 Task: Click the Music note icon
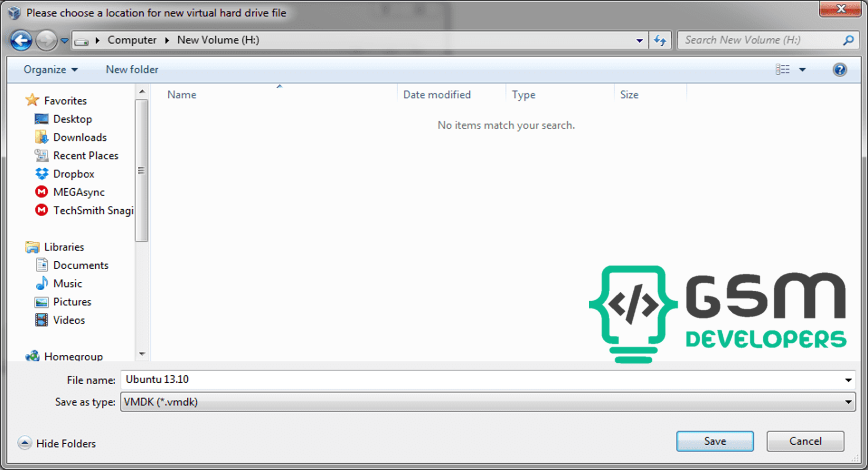coord(42,283)
